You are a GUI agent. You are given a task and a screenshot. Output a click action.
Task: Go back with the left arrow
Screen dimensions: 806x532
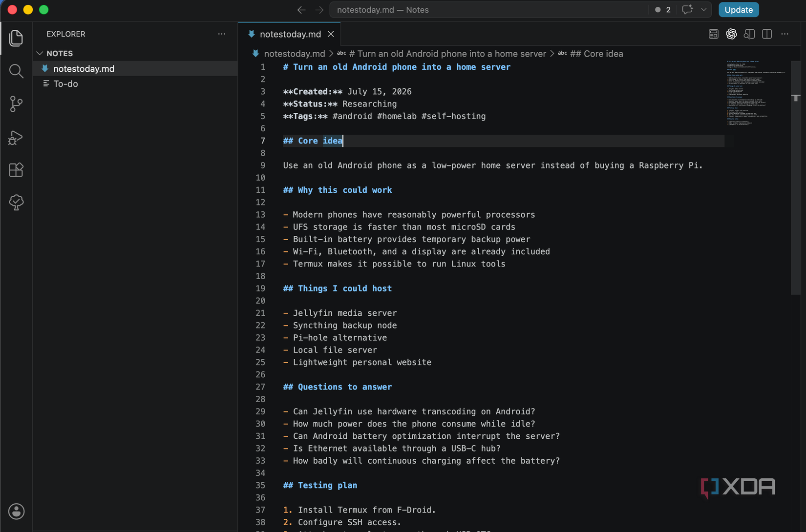tap(301, 10)
